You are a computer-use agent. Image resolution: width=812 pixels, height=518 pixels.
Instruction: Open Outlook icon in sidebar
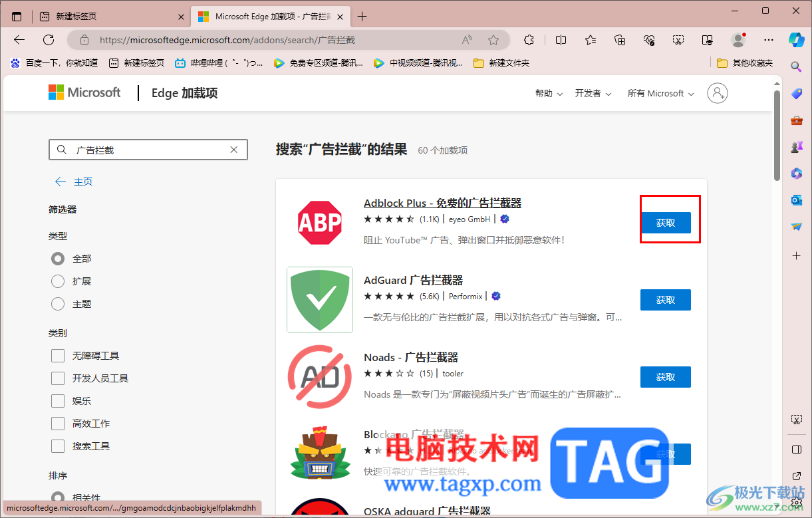click(796, 200)
